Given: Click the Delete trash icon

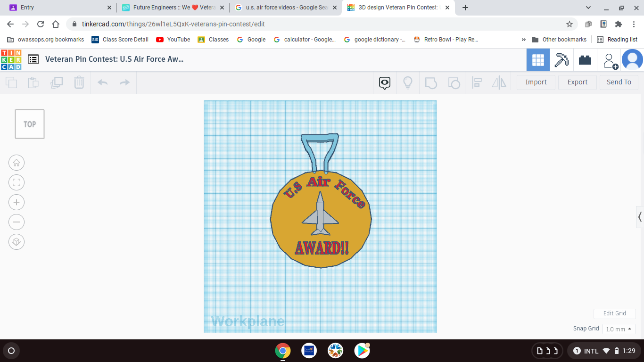Looking at the screenshot, I should [x=79, y=82].
